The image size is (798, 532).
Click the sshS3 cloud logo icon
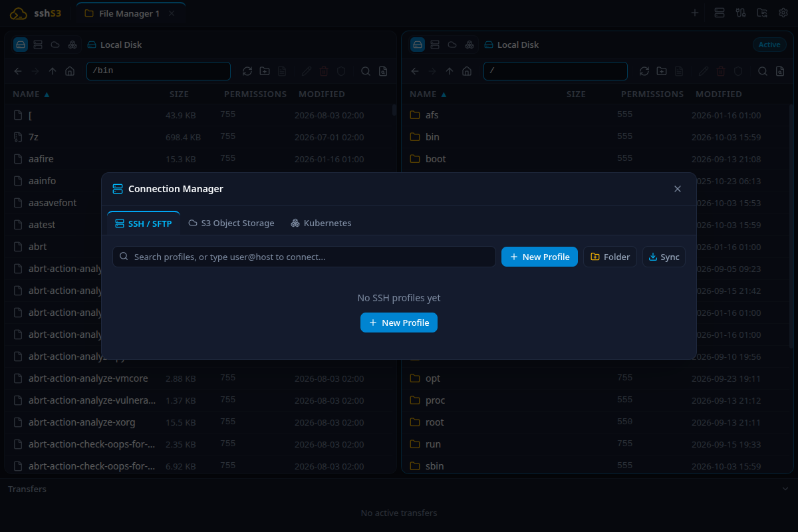tap(19, 13)
